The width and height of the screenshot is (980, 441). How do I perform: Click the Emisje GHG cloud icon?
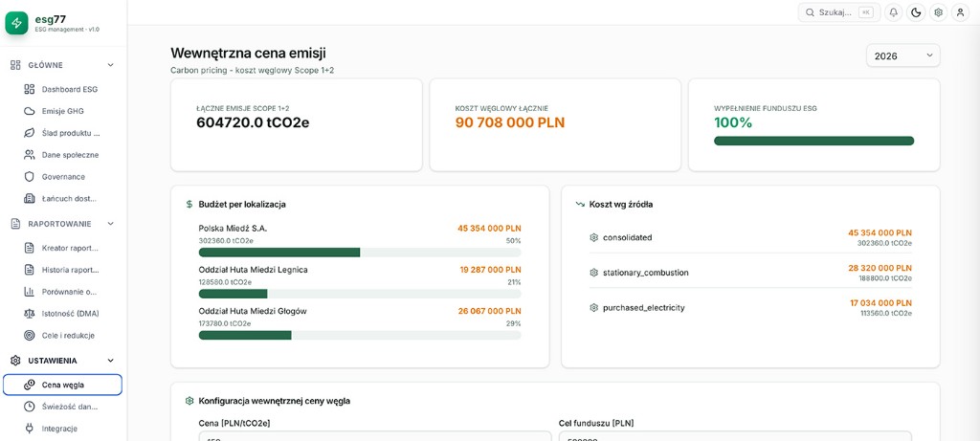point(29,111)
